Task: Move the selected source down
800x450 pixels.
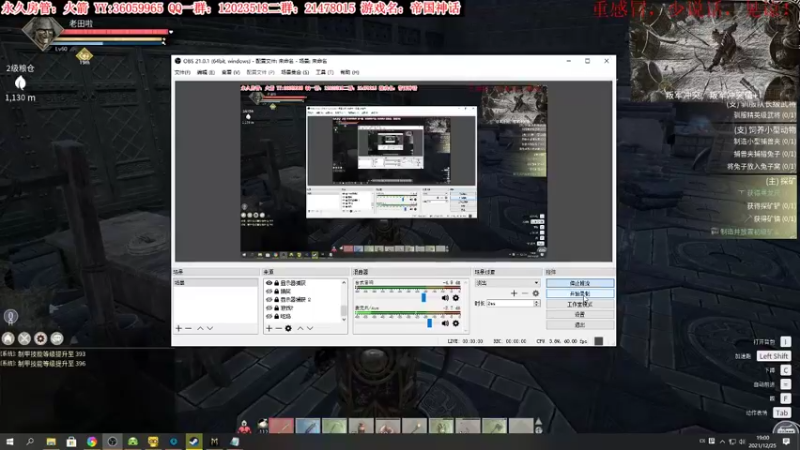Action: [x=310, y=329]
